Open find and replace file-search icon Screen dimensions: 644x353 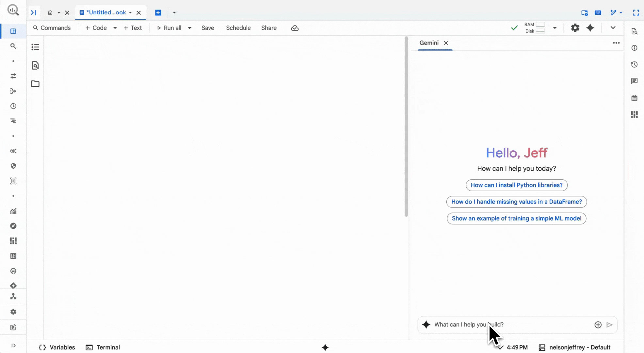(35, 65)
